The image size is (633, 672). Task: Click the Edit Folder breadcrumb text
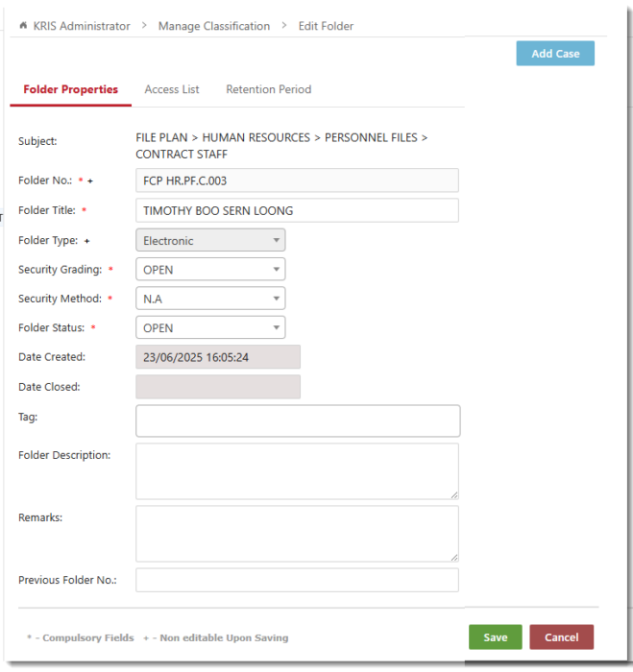326,26
